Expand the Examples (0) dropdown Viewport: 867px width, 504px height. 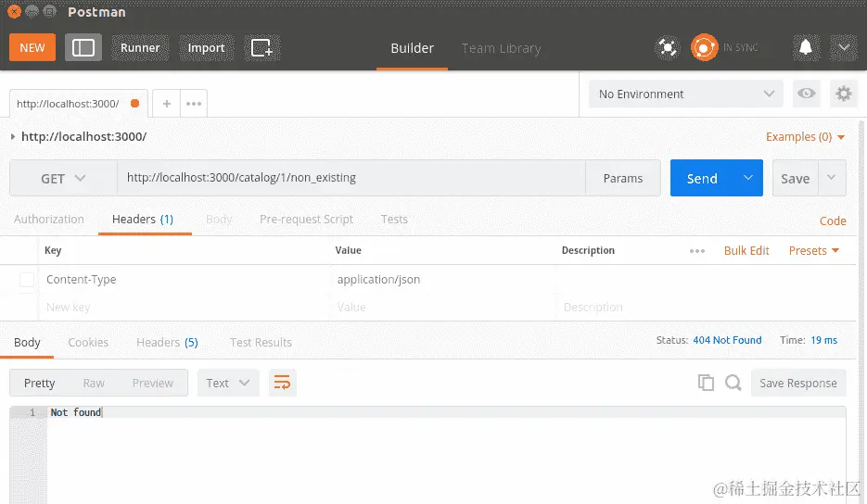click(805, 137)
